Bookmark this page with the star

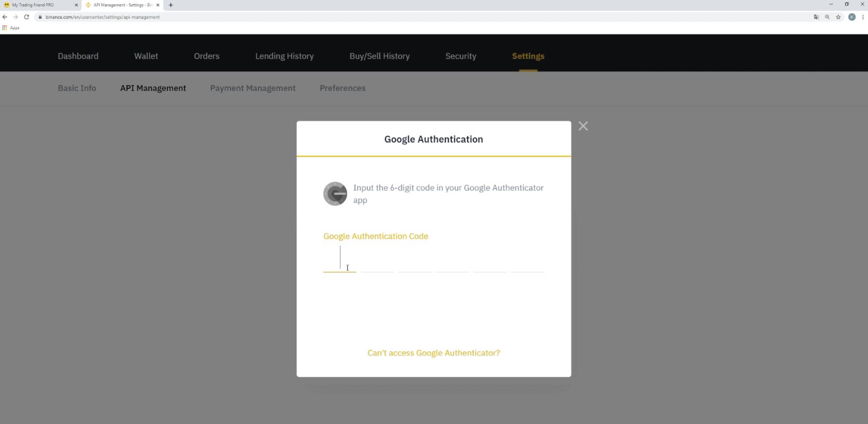(838, 17)
